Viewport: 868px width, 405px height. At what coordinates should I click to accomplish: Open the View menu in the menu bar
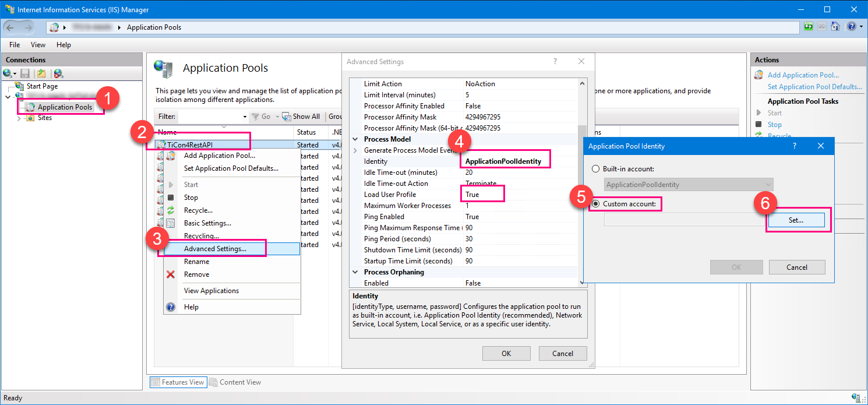38,45
